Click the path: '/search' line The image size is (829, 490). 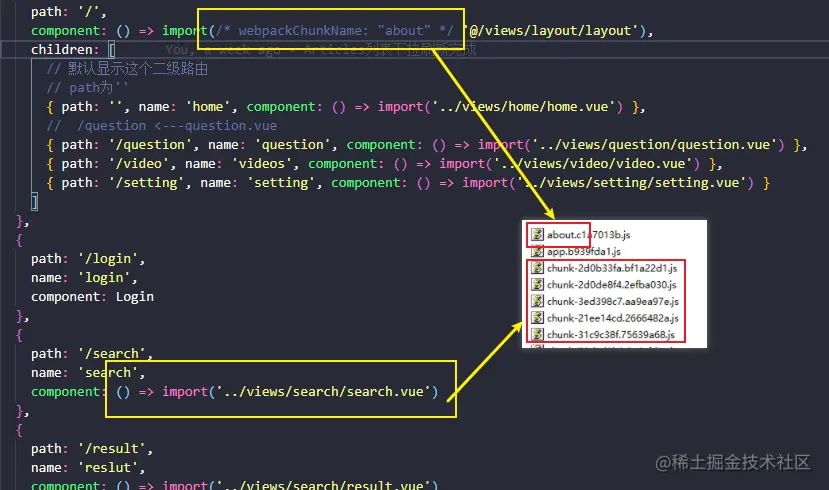coord(91,354)
